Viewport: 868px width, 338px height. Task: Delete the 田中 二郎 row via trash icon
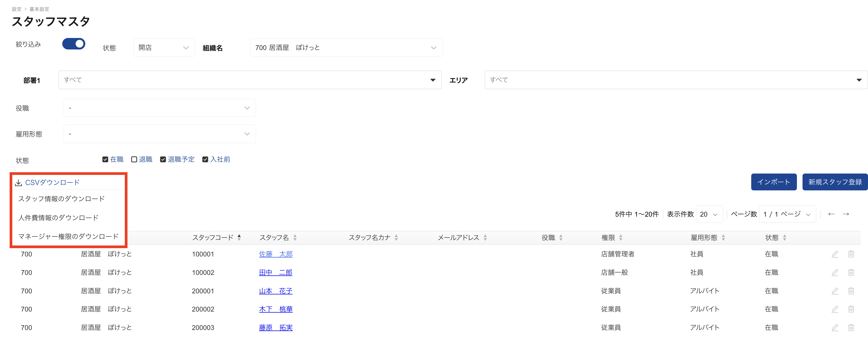tap(851, 272)
